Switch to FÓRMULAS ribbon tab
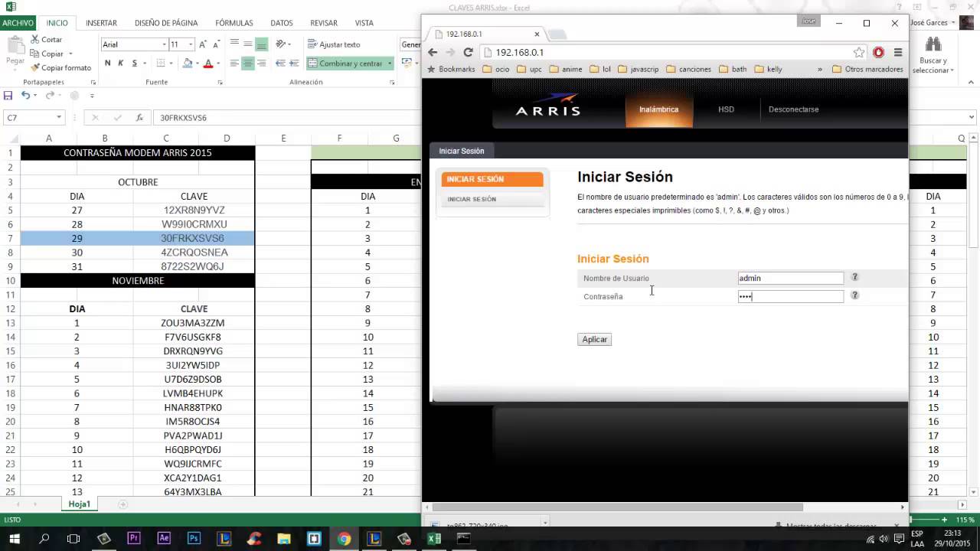The height and width of the screenshot is (551, 980). [x=234, y=23]
